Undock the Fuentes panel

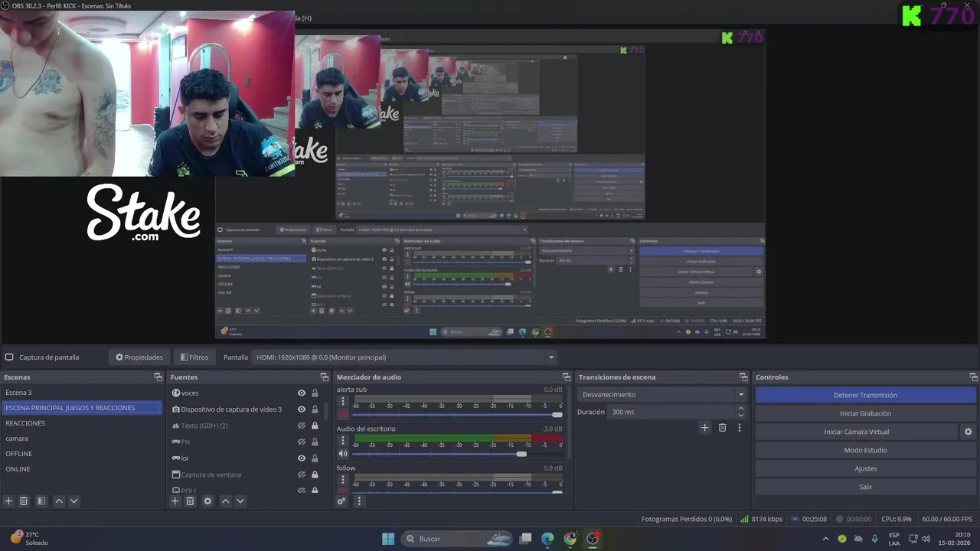point(324,377)
